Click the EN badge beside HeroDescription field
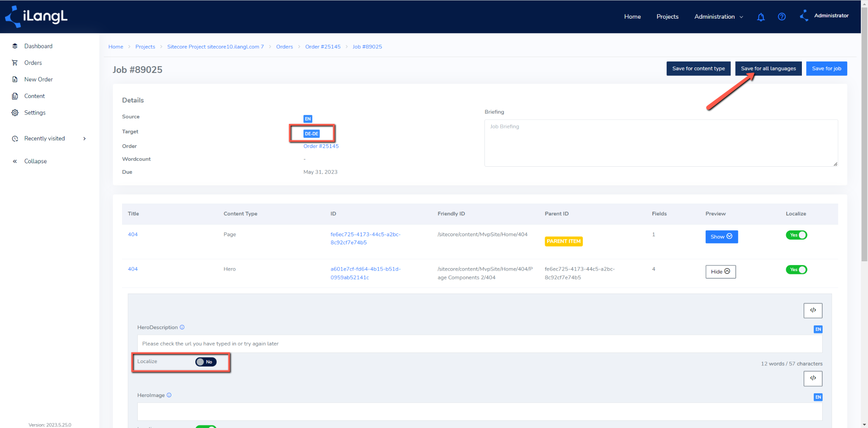Viewport: 868px width, 428px height. pyautogui.click(x=818, y=329)
